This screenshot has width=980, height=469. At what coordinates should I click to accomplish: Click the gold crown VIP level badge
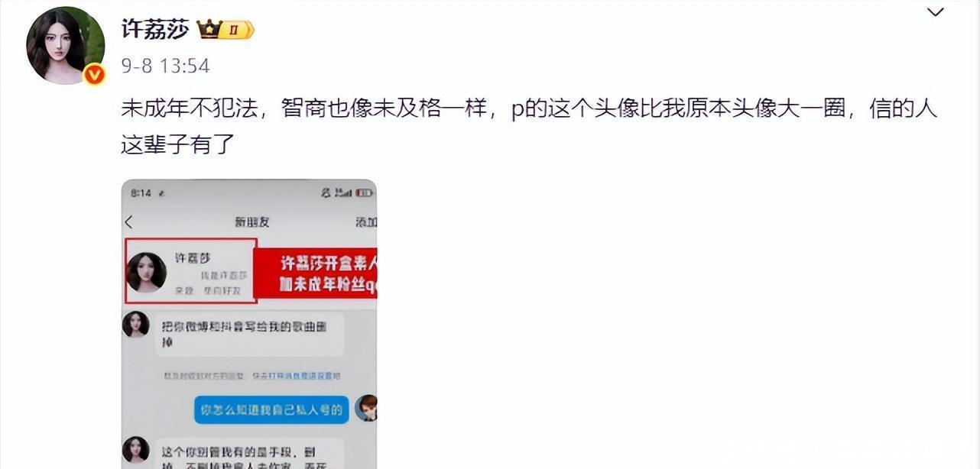coord(226,30)
